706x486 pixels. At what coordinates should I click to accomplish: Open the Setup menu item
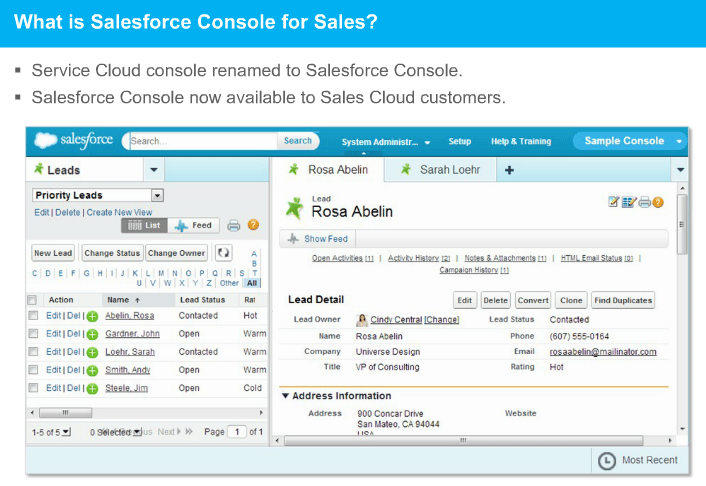(x=459, y=141)
